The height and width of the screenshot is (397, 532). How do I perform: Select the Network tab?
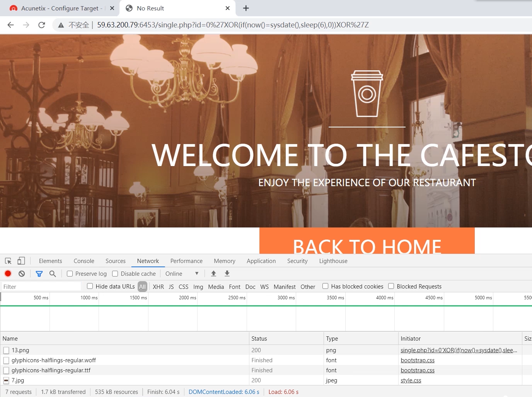pos(148,261)
